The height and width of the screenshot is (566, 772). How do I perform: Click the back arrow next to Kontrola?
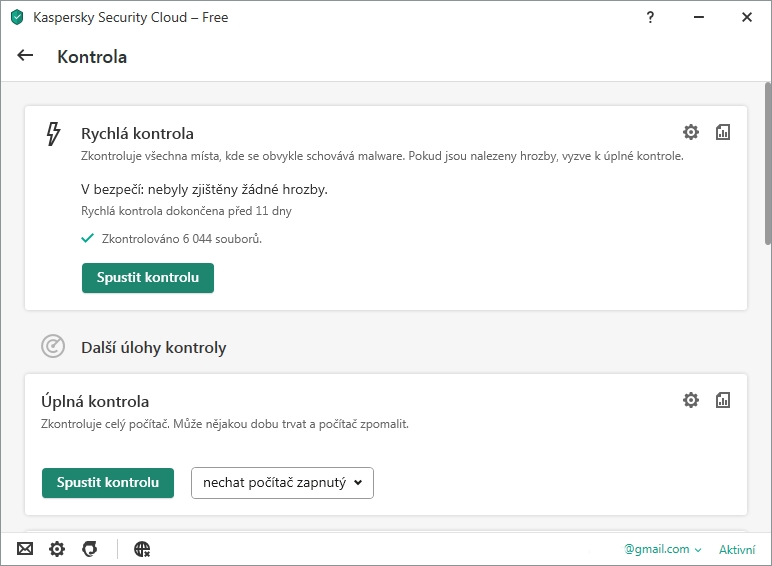click(x=26, y=56)
